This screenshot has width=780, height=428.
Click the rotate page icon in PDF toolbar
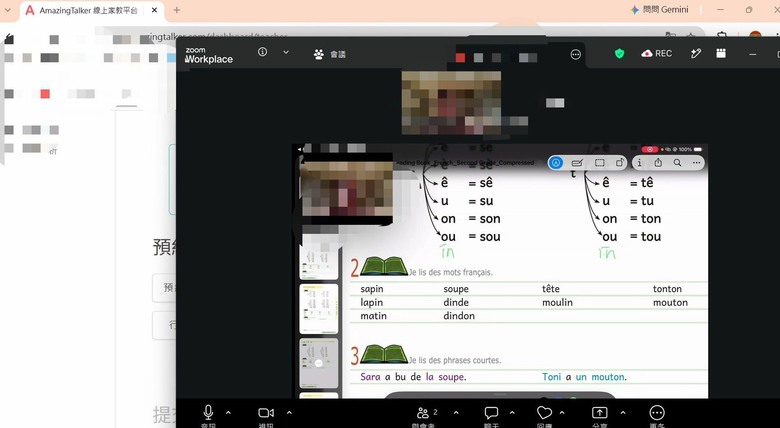(620, 163)
